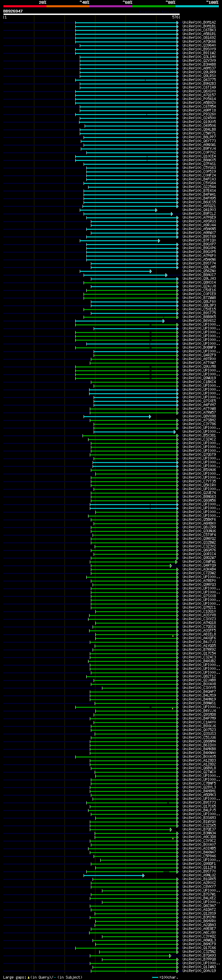Click the orange ~40% identity legend segment
The width and height of the screenshot is (222, 980).
[68, 6]
